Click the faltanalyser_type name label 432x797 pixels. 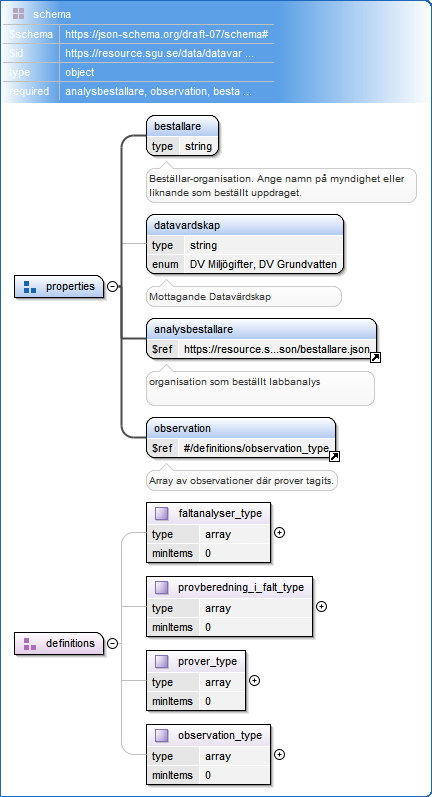(x=220, y=513)
